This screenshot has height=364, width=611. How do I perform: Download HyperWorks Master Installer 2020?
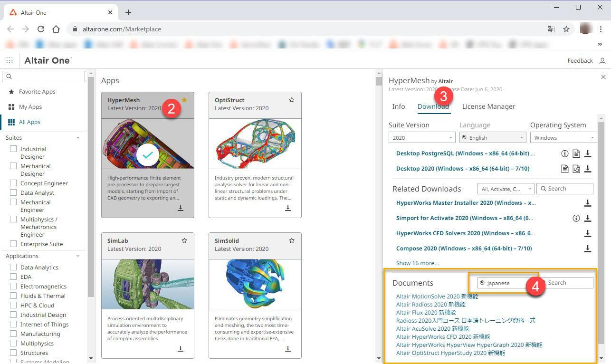click(x=587, y=203)
